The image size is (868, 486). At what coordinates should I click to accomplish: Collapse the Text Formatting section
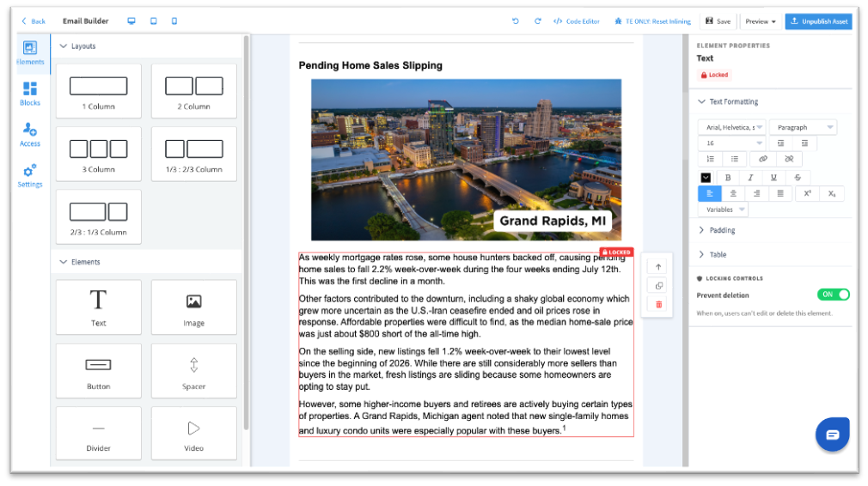pos(728,101)
